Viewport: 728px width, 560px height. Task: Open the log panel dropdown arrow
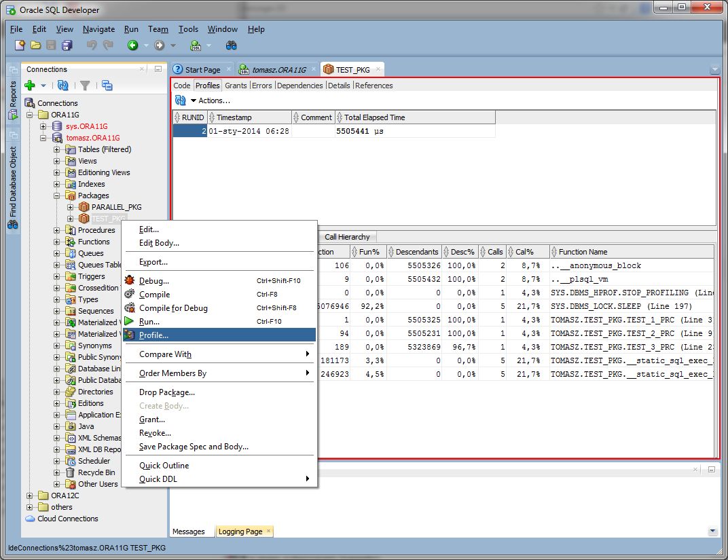pos(712,531)
